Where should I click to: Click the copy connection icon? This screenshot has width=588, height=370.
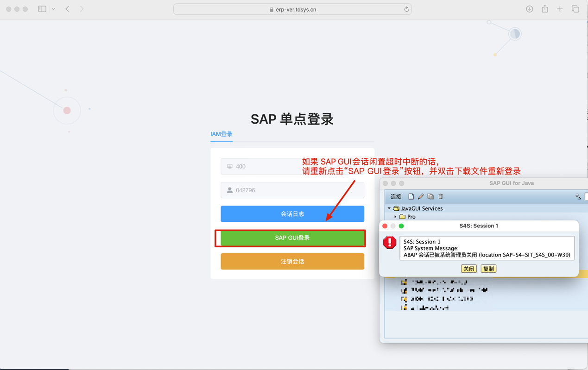click(430, 197)
